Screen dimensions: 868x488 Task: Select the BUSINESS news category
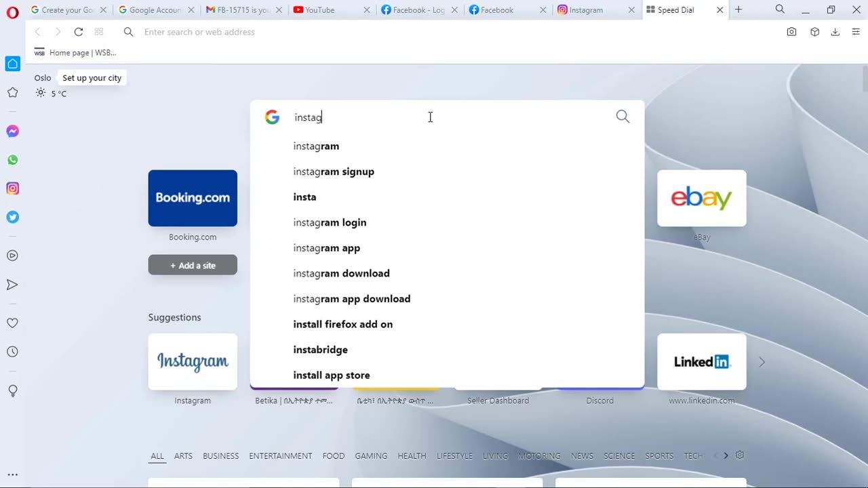pos(220,456)
